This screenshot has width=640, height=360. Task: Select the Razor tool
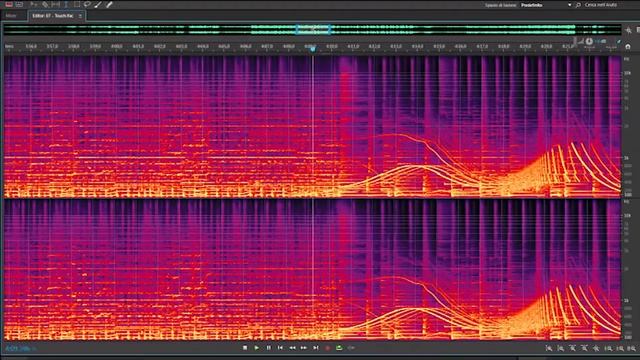(x=45, y=4)
